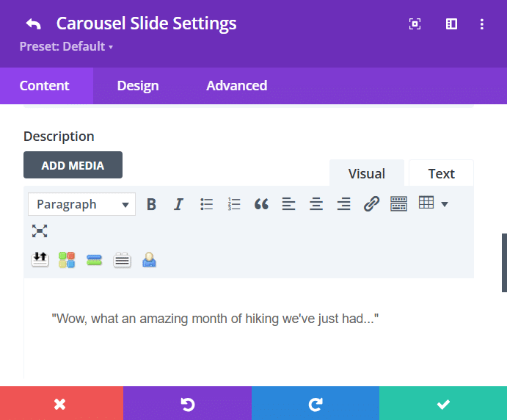507x420 pixels.
Task: Open the three-dot more options menu
Action: pyautogui.click(x=482, y=24)
